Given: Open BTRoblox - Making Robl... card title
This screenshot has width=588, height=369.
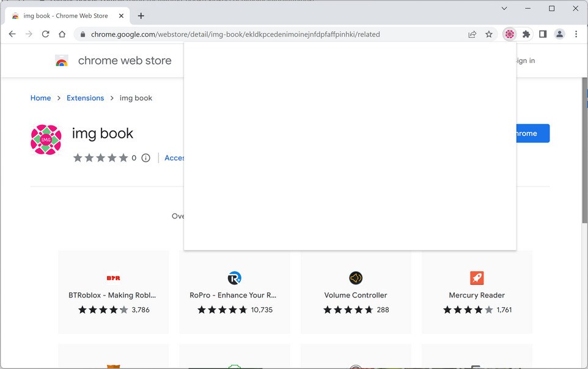Looking at the screenshot, I should 112,296.
